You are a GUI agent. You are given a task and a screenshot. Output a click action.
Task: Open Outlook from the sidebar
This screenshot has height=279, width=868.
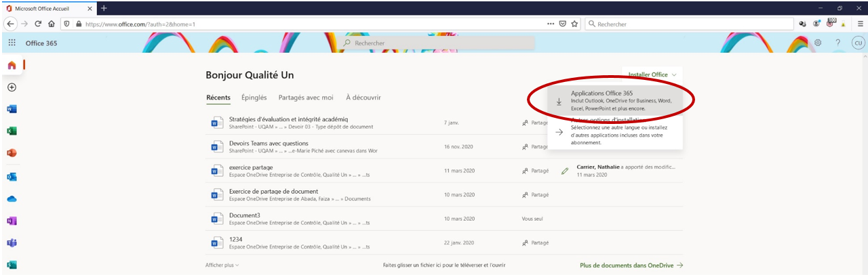coord(12,176)
